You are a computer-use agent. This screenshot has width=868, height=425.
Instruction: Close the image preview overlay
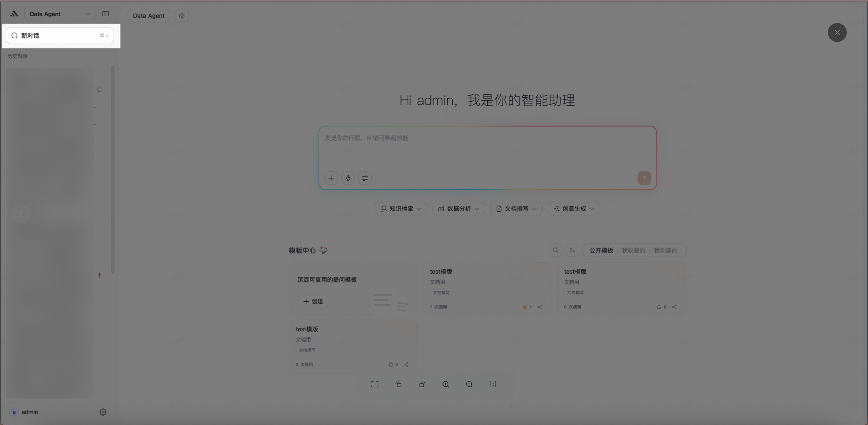837,32
